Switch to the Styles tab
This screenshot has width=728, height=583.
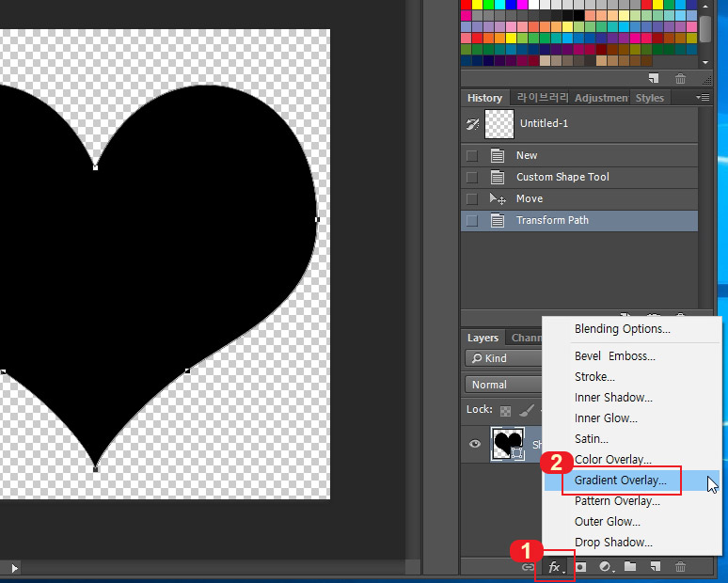(x=650, y=98)
